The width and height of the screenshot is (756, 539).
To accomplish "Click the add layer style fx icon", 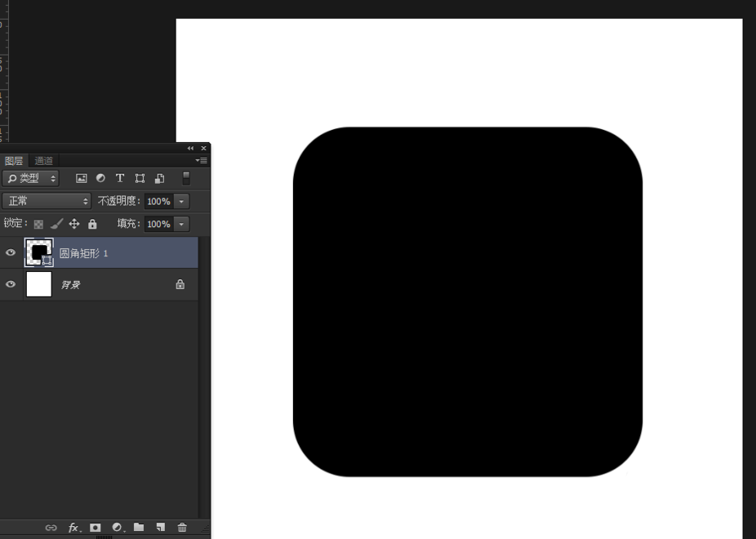I will point(73,528).
